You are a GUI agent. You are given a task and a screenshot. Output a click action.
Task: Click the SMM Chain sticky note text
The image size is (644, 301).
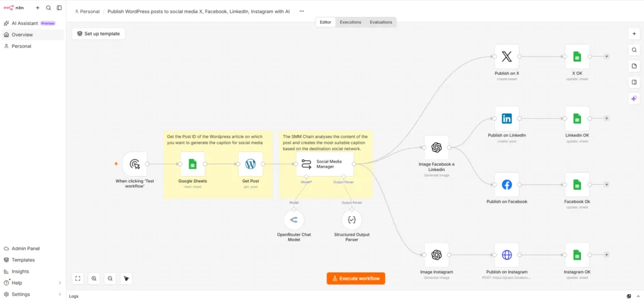[x=325, y=142]
